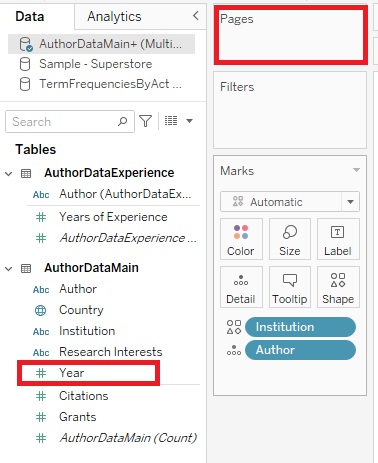Select the AuthorDataMain table name
Viewport: 378px width, 463px height.
pos(91,268)
